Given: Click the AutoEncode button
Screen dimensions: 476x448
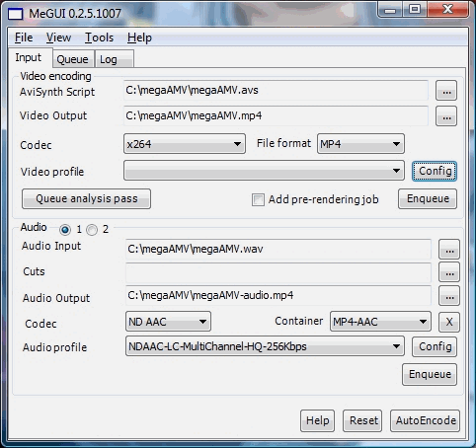Looking at the screenshot, I should [425, 420].
